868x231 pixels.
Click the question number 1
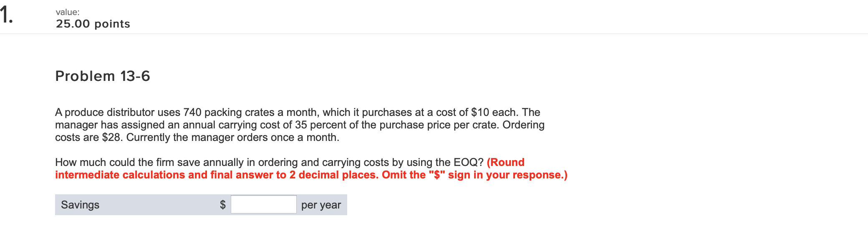[x=6, y=15]
